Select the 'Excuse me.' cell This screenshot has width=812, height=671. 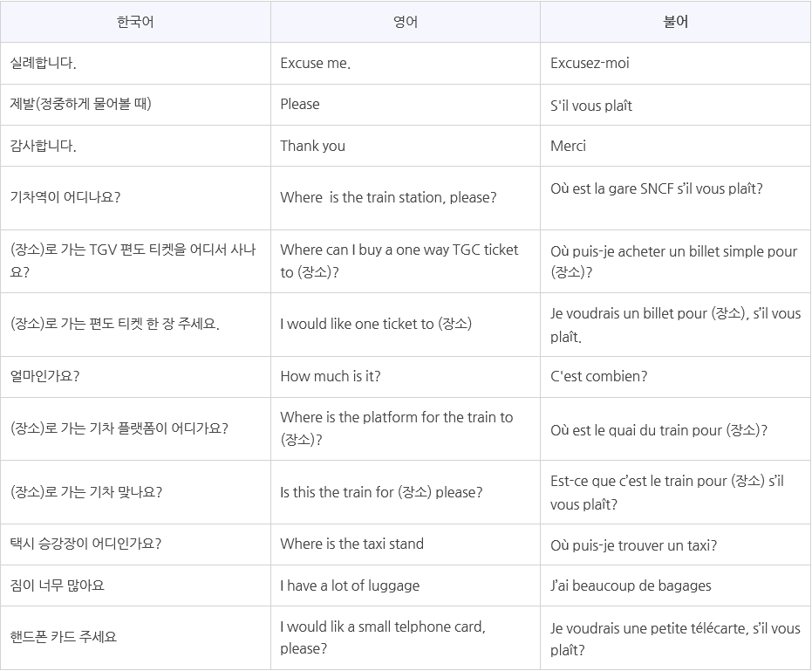click(406, 63)
